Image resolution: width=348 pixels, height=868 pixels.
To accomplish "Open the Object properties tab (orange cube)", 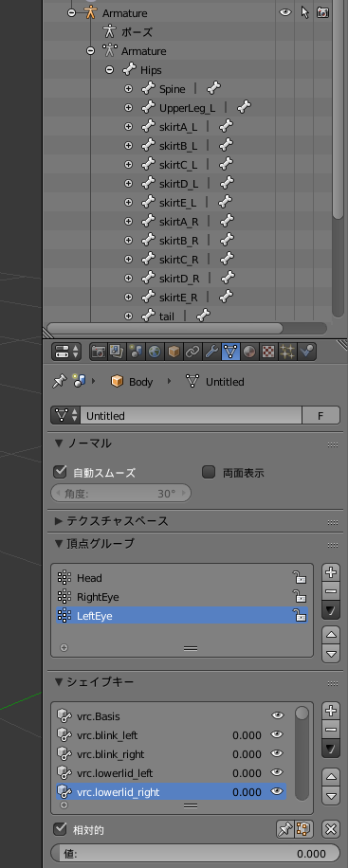I will point(174,352).
